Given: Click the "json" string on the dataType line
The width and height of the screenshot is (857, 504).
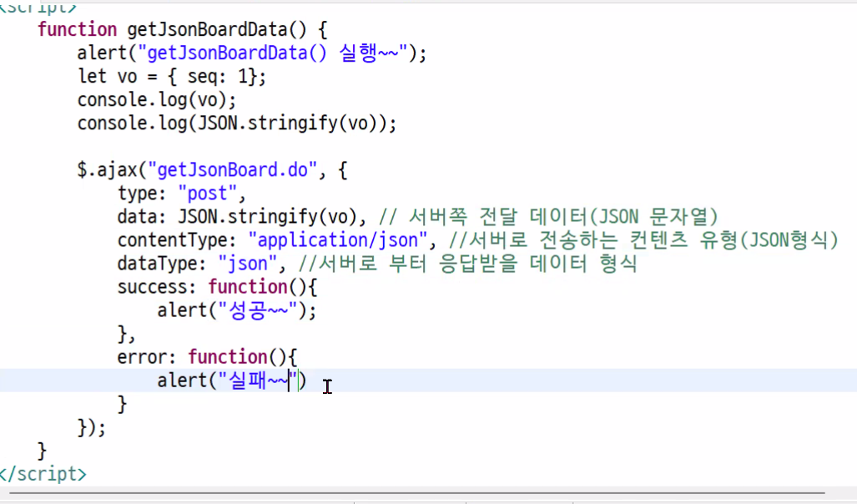Looking at the screenshot, I should pyautogui.click(x=247, y=264).
